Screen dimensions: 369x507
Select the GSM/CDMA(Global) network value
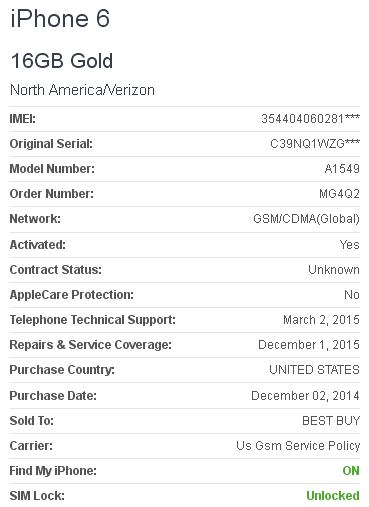pos(306,219)
